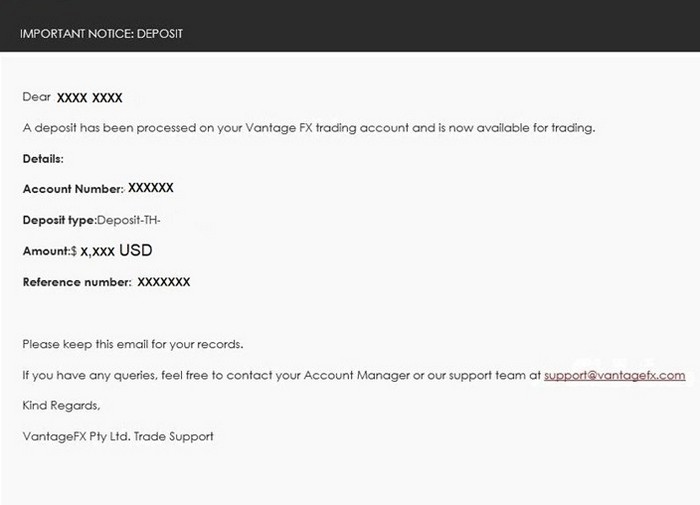Click the Reference number value XXXXXXX
Image resolution: width=700 pixels, height=505 pixels.
pos(164,282)
